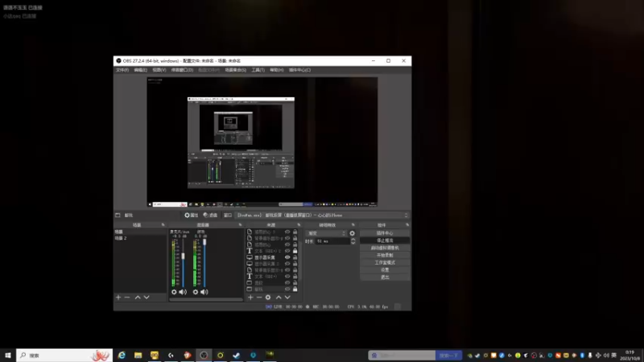Toggle visibility of 显示器采集 source
Screen dimensions: 644x362
tap(287, 257)
